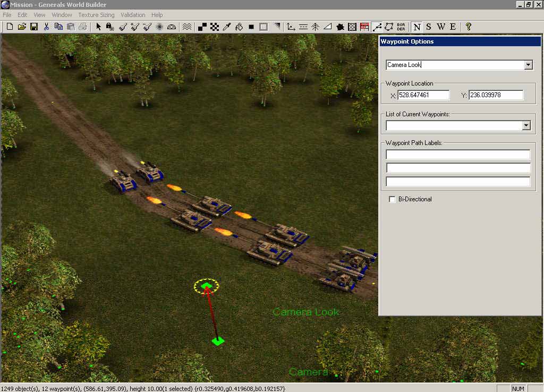The image size is (544, 392).
Task: Select the brush tool with plus sign
Action: (135, 27)
